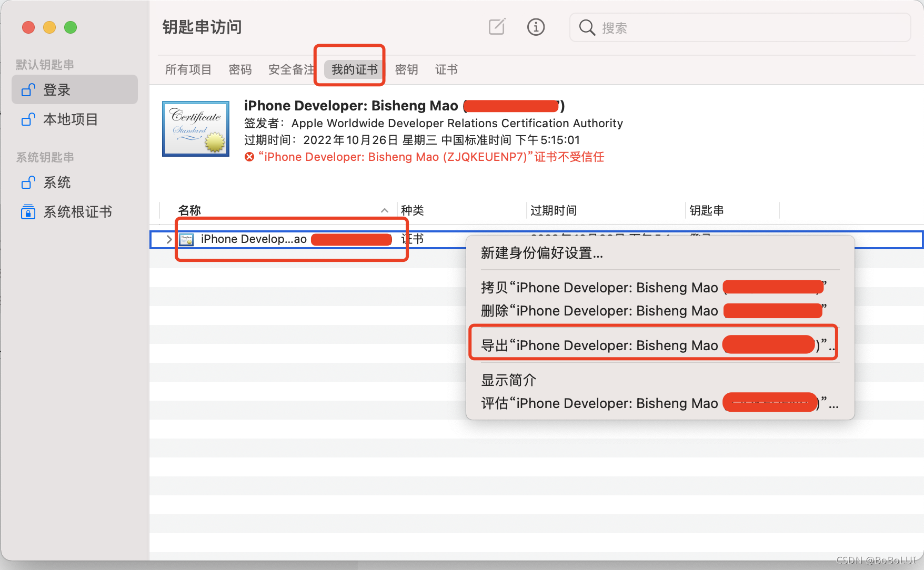Switch to 密钥 tab
The image size is (924, 570).
pyautogui.click(x=406, y=69)
